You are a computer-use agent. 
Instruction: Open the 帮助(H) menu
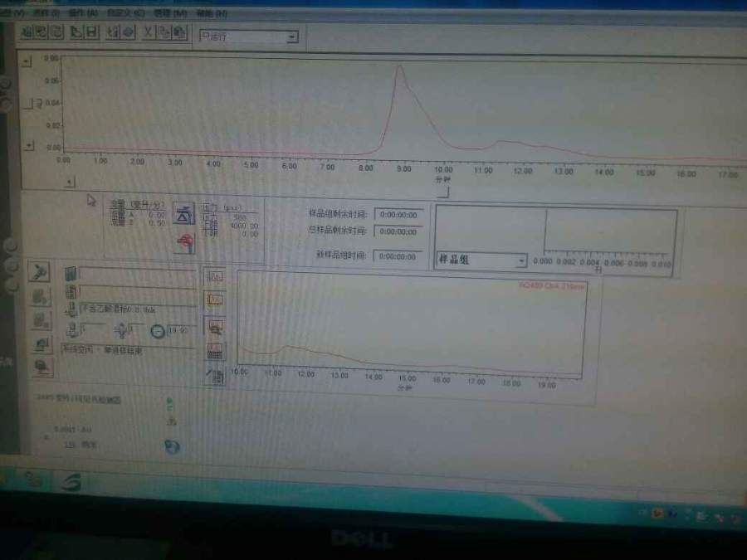[x=212, y=13]
